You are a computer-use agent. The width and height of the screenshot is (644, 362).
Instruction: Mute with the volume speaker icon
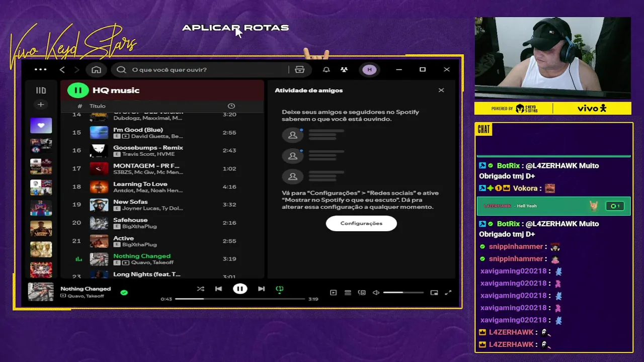point(376,293)
